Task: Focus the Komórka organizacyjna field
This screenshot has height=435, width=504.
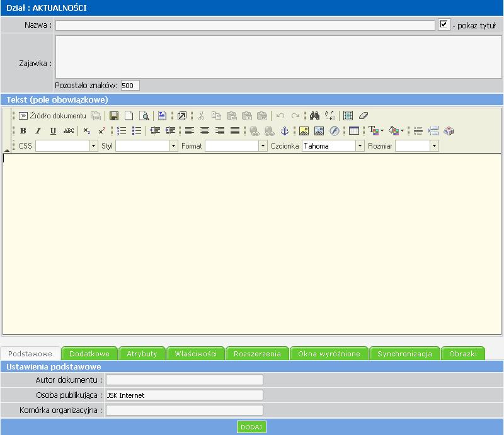Action: pyautogui.click(x=185, y=410)
